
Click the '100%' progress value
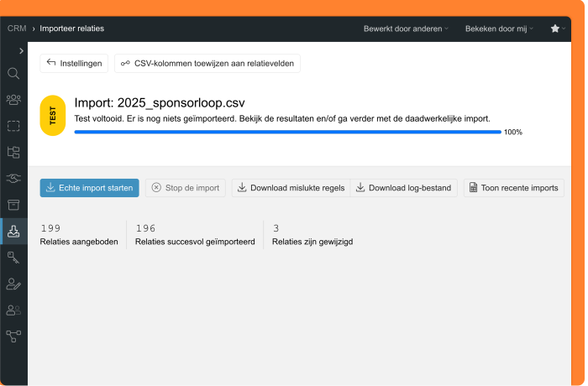click(513, 132)
